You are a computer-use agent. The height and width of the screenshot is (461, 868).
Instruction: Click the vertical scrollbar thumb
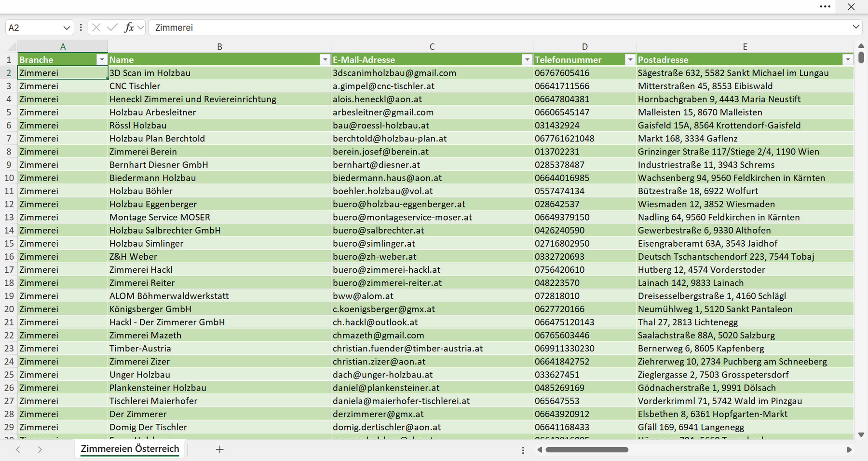click(x=861, y=57)
